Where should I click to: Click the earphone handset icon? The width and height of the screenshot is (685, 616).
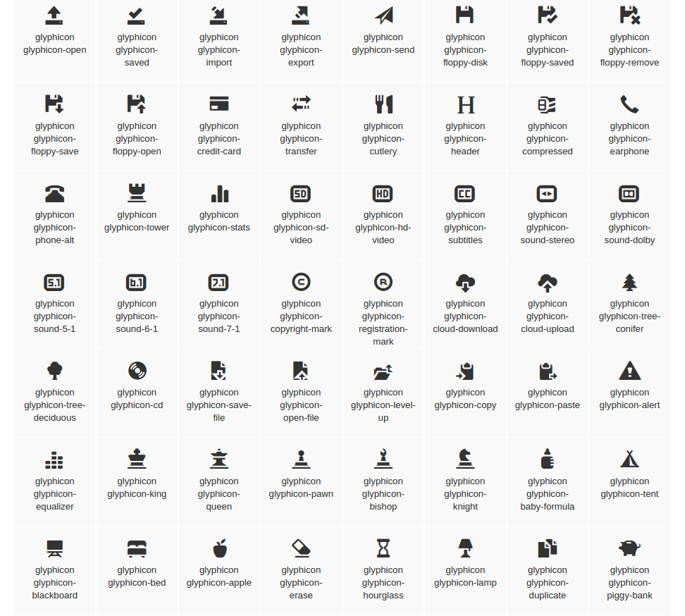point(629,104)
